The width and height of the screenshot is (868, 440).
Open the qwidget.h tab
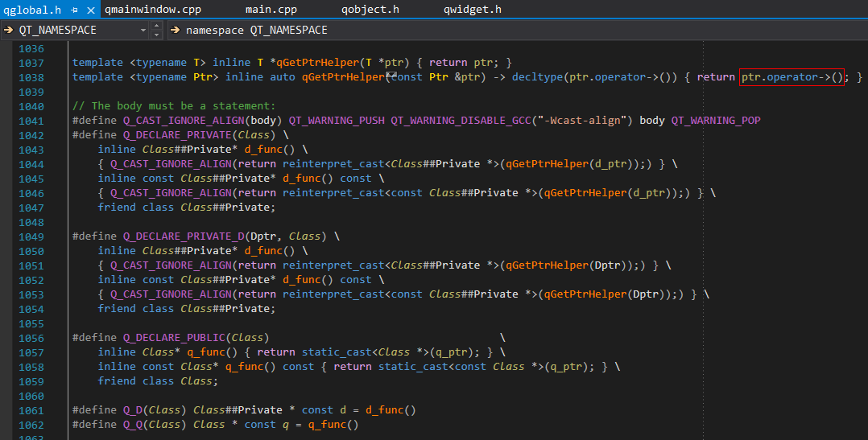pyautogui.click(x=473, y=10)
